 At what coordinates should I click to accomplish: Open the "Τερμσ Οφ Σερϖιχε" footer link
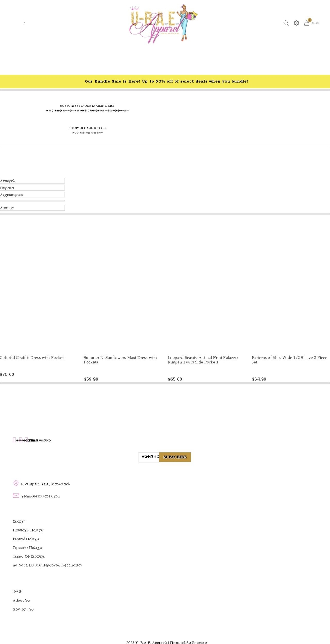point(29,556)
